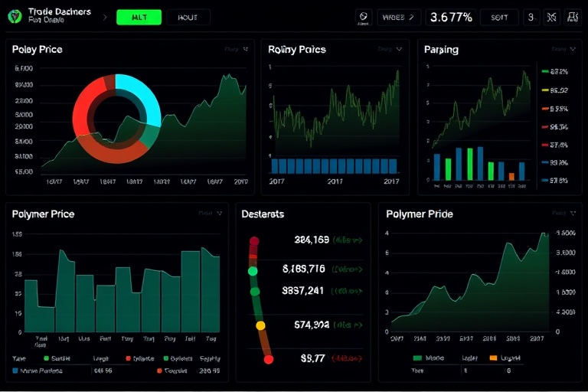Click the chevron arrow beside the app title

(x=105, y=15)
